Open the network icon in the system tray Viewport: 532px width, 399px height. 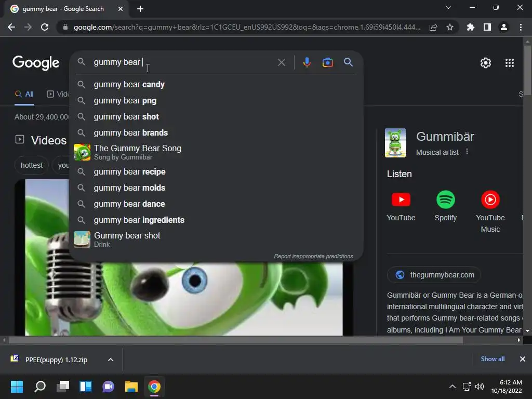[467, 387]
